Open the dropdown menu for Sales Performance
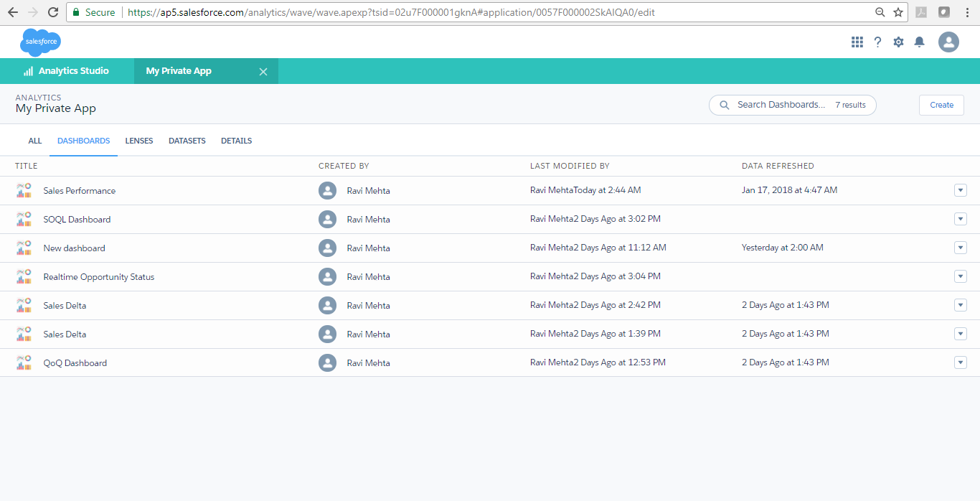The width and height of the screenshot is (980, 501). (961, 190)
